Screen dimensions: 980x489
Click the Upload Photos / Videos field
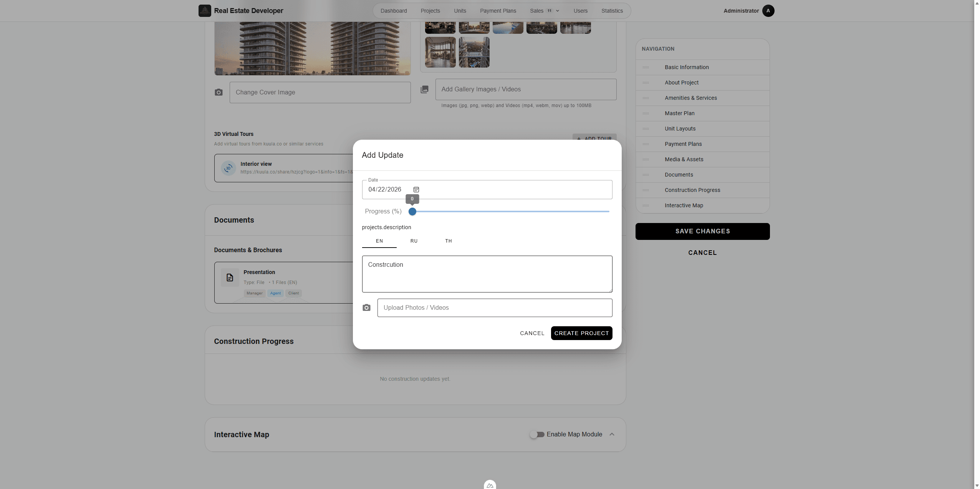(495, 308)
